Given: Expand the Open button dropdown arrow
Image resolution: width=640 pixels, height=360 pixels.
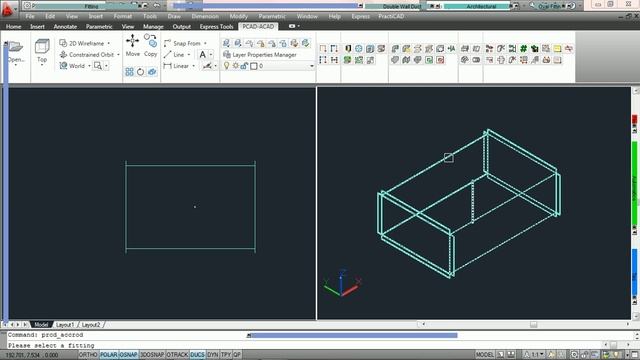Looking at the screenshot, I should (16, 65).
